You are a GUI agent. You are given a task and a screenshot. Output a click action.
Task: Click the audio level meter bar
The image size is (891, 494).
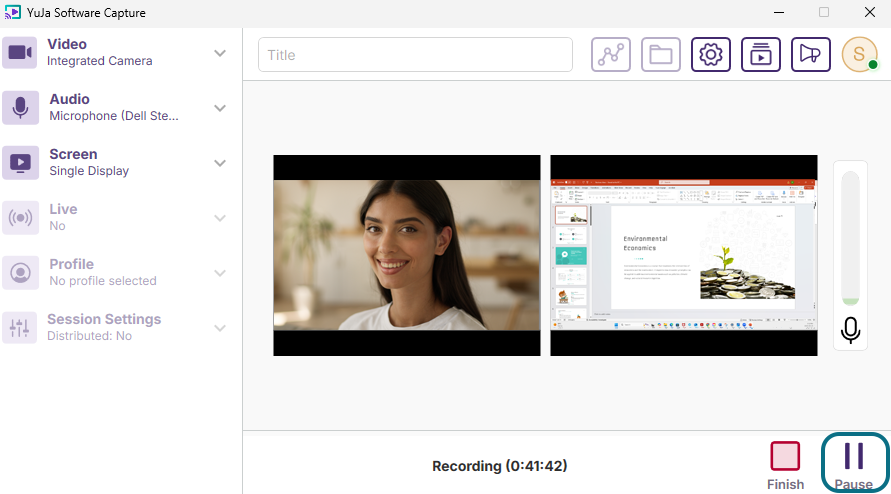pos(850,239)
